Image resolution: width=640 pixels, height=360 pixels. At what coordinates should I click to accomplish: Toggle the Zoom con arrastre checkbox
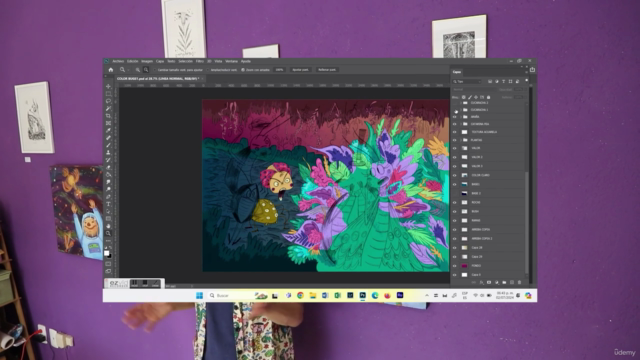(x=243, y=70)
